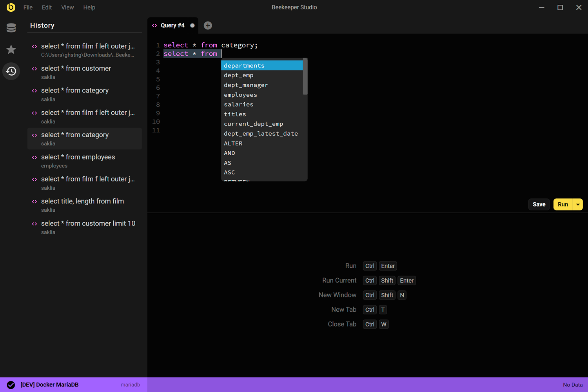588x392 pixels.
Task: Click the Beekeeper Studio logo icon
Action: pyautogui.click(x=11, y=7)
